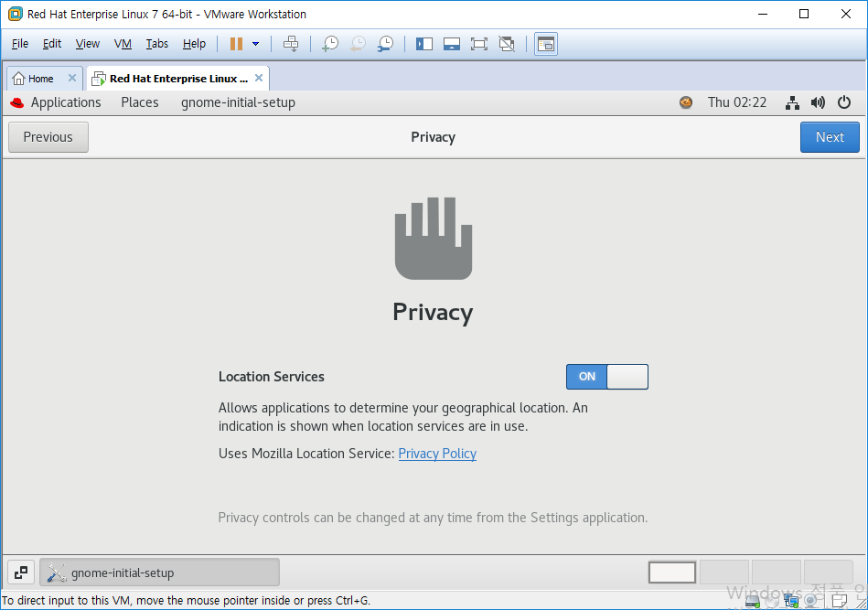Click the network status icon in top bar
This screenshot has height=610, width=868.
(x=792, y=102)
